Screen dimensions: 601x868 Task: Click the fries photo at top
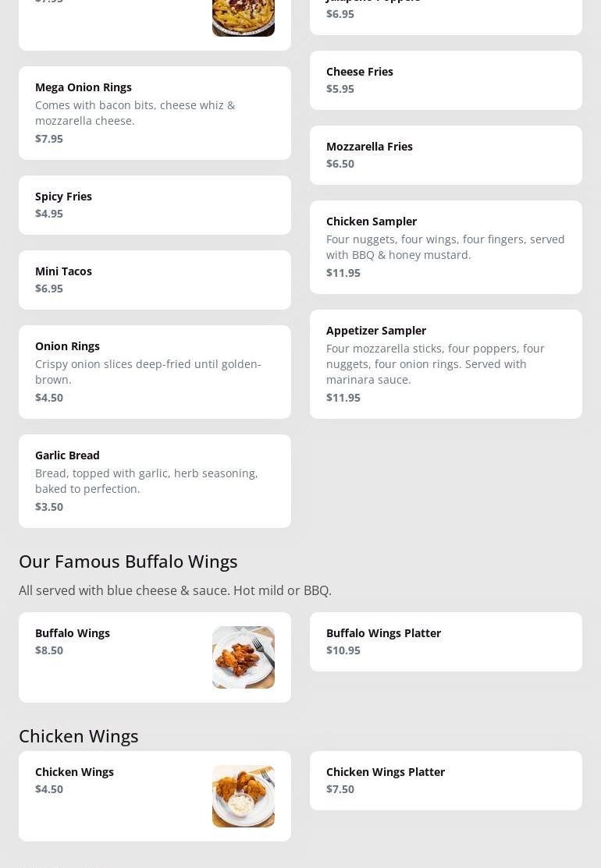click(244, 18)
